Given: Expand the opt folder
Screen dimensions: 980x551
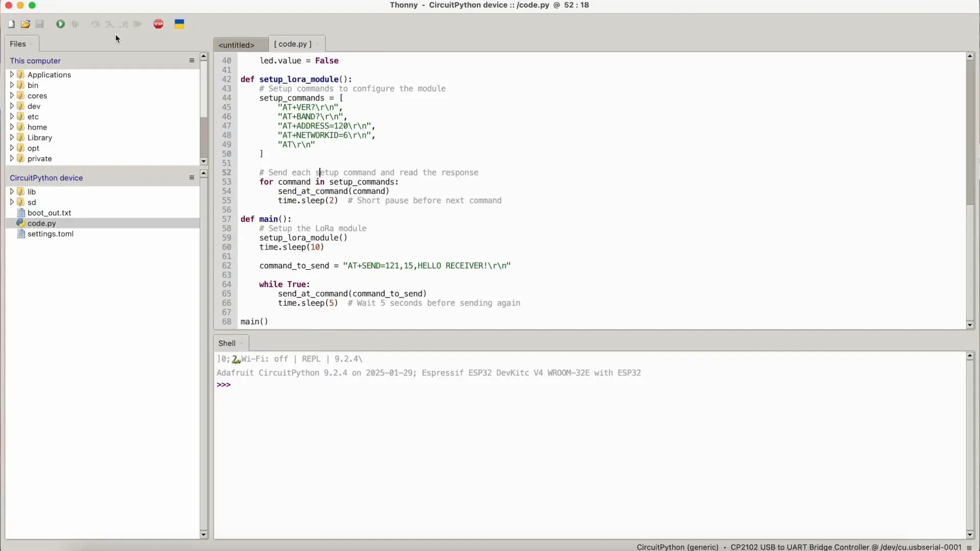Looking at the screenshot, I should pos(12,148).
